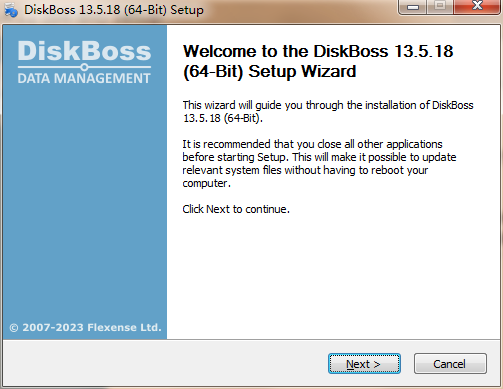Click the Next button to continue setup

tap(364, 364)
